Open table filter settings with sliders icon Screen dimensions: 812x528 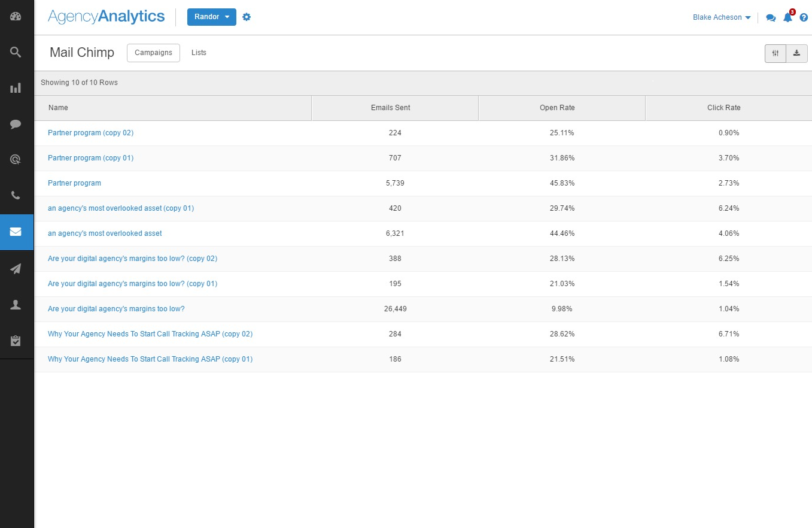tap(775, 53)
